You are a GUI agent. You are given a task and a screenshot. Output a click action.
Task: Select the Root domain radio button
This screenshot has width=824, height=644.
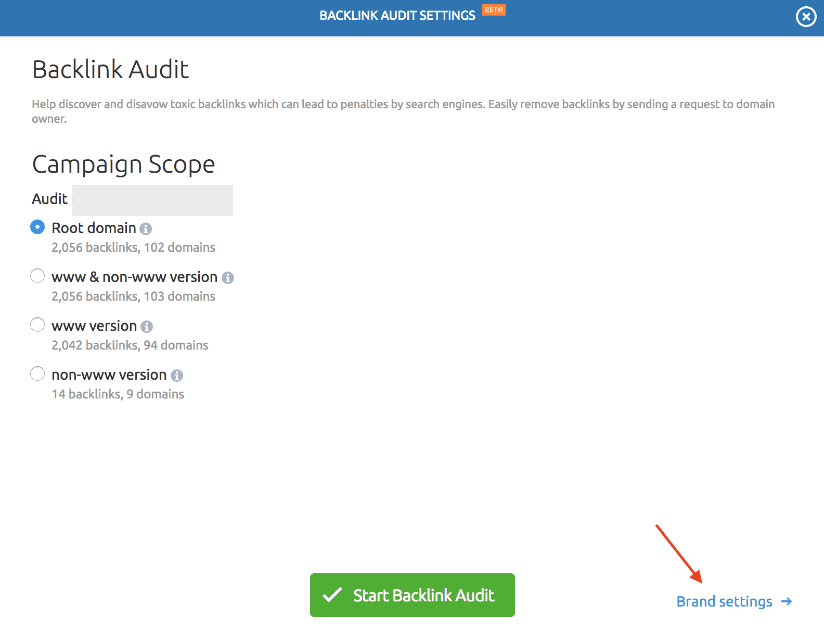37,227
